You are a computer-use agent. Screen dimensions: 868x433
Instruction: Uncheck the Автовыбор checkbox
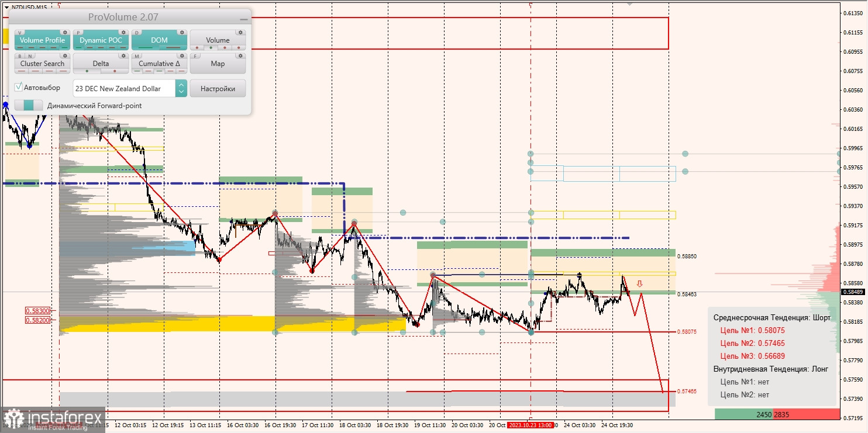(18, 87)
